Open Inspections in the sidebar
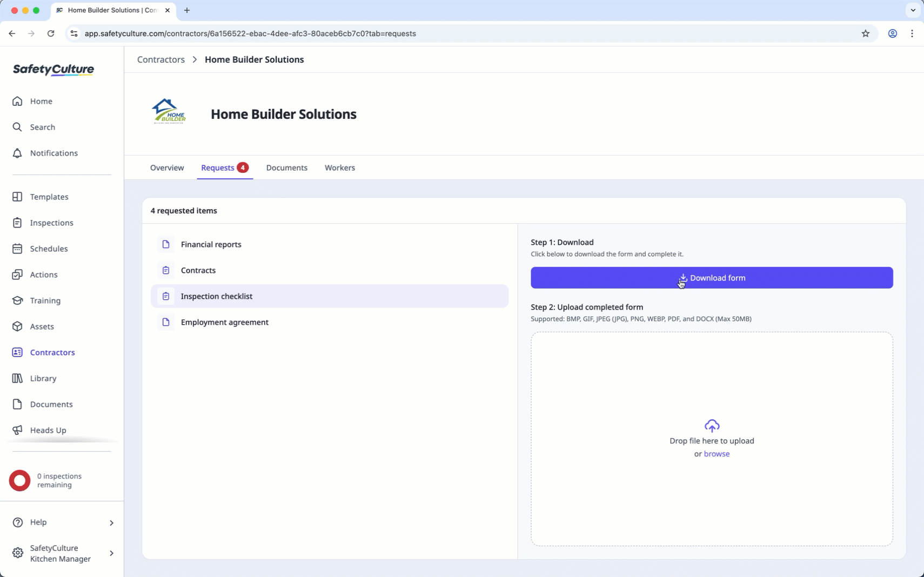Screen dimensions: 924x577 [x=51, y=223]
